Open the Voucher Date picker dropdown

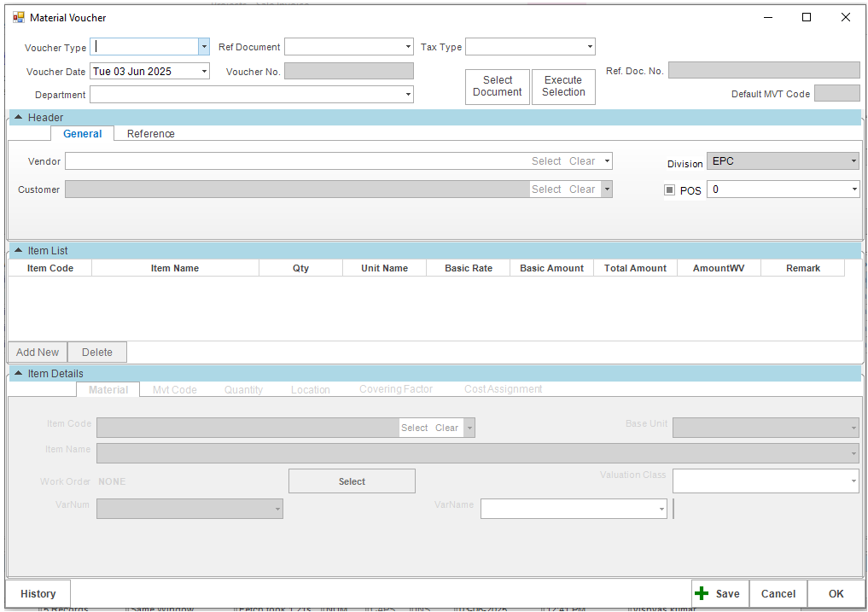click(204, 72)
